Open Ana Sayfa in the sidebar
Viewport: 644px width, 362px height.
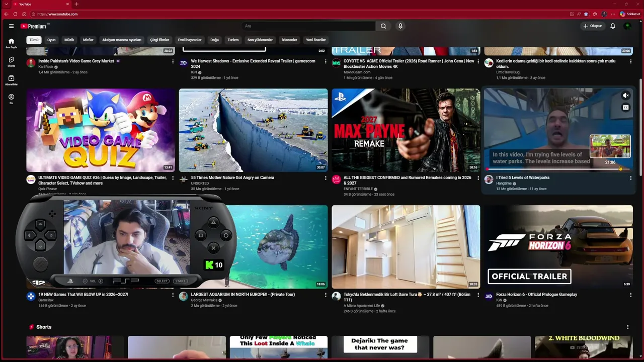pyautogui.click(x=11, y=43)
